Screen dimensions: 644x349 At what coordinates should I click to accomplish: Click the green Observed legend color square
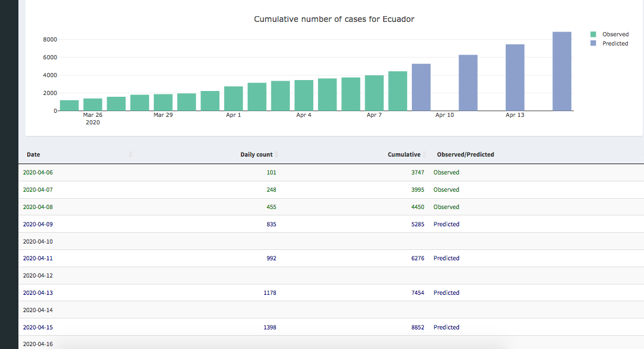tap(593, 35)
